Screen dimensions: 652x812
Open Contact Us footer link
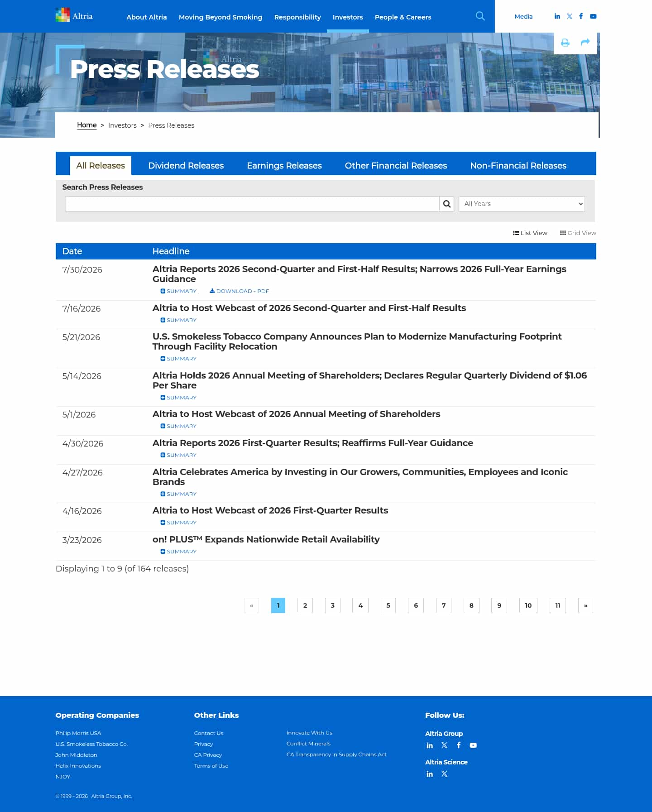[209, 733]
